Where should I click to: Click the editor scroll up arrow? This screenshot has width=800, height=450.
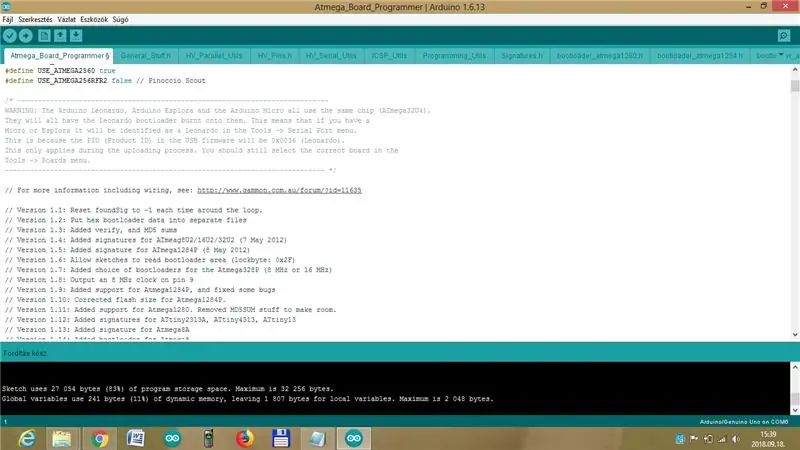(x=795, y=70)
